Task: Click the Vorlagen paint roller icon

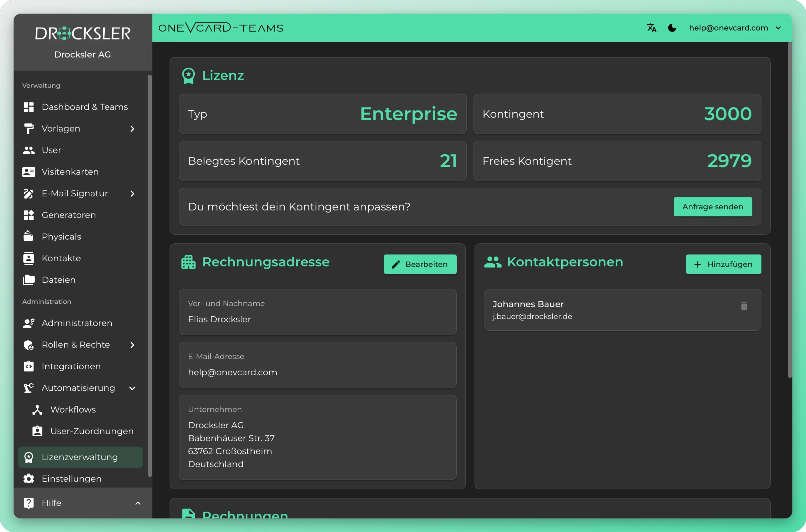Action: (29, 129)
